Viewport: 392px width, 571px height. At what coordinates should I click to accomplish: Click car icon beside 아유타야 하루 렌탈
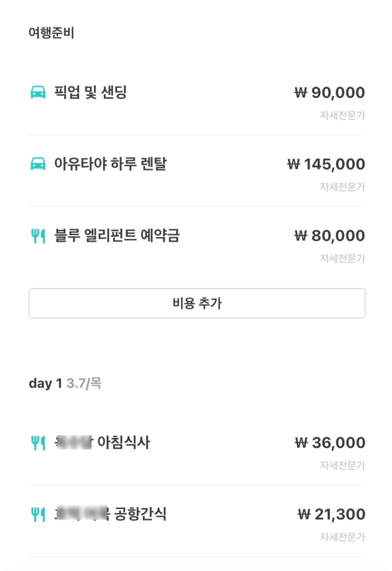(x=38, y=164)
